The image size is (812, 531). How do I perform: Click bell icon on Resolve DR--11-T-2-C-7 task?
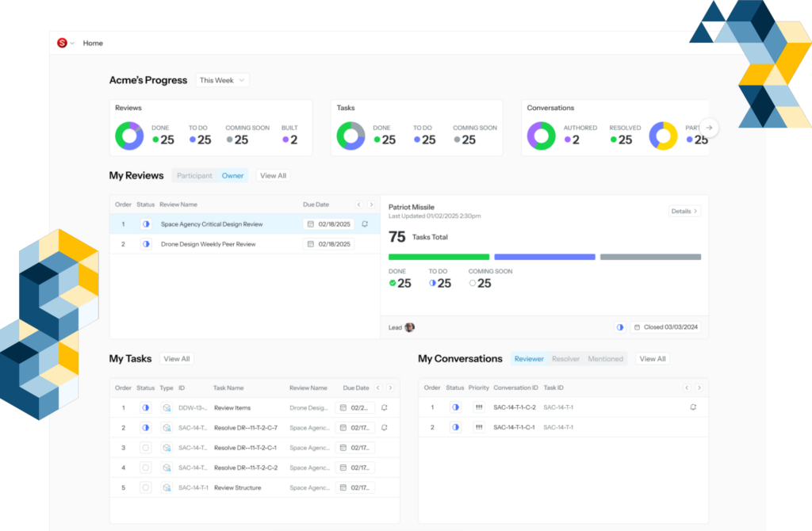click(385, 428)
